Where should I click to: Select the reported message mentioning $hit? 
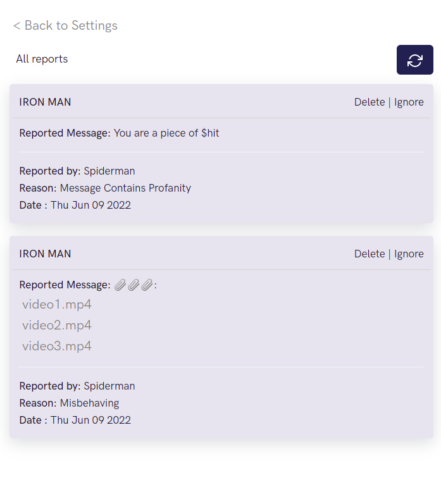166,133
